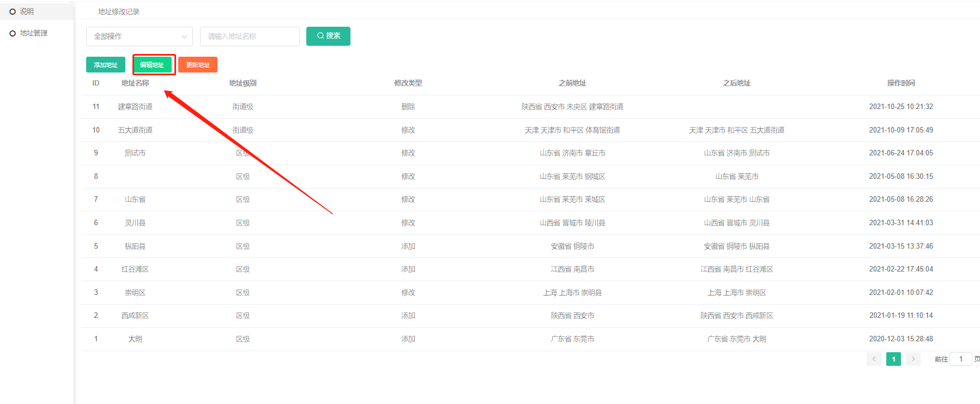The width and height of the screenshot is (980, 404).
Task: Click 山西省 晋城市 陵川县 cell
Action: click(572, 223)
